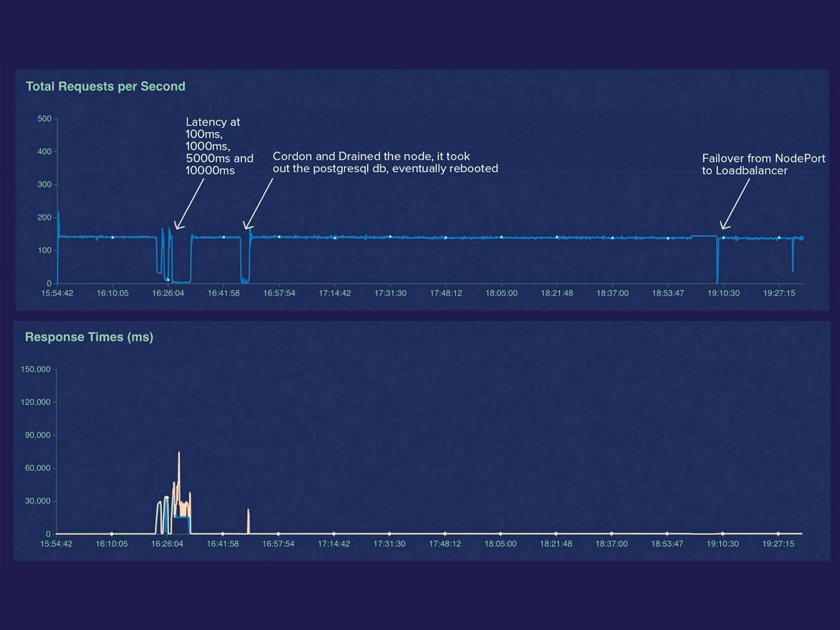The width and height of the screenshot is (840, 630).
Task: Click the response times data point at 17:48:12
Action: [445, 534]
